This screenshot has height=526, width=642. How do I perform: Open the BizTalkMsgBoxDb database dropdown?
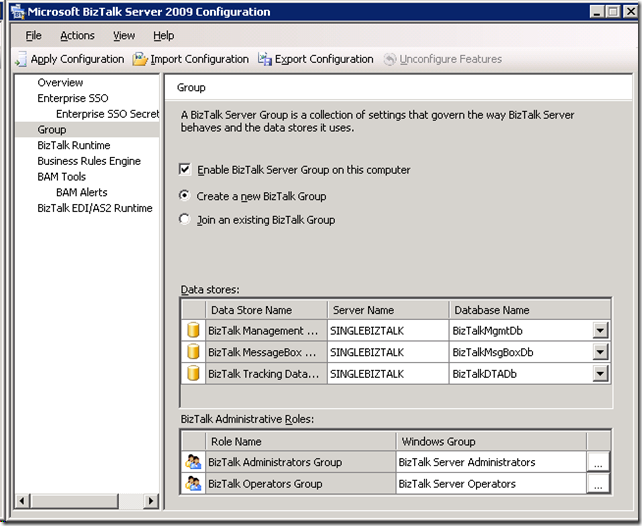click(x=600, y=352)
